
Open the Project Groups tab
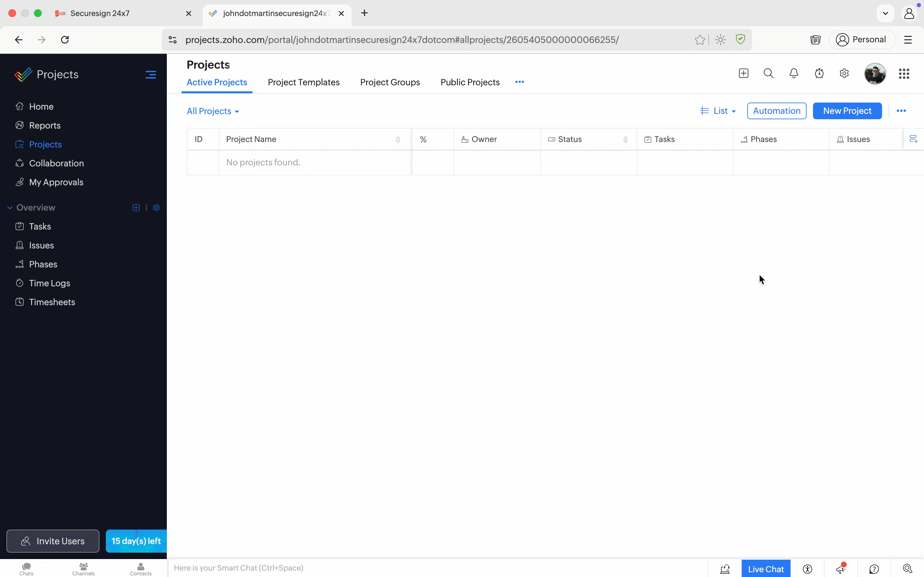[x=390, y=82]
